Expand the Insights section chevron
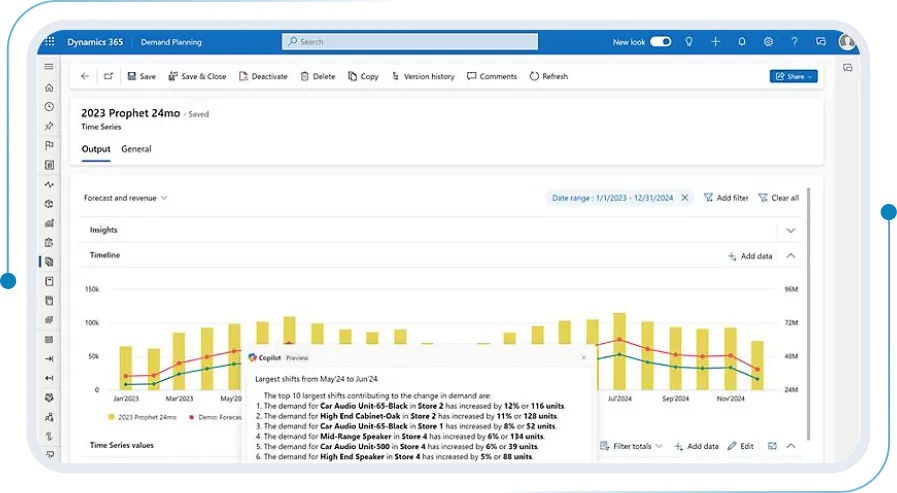The image size is (897, 493). pos(791,230)
